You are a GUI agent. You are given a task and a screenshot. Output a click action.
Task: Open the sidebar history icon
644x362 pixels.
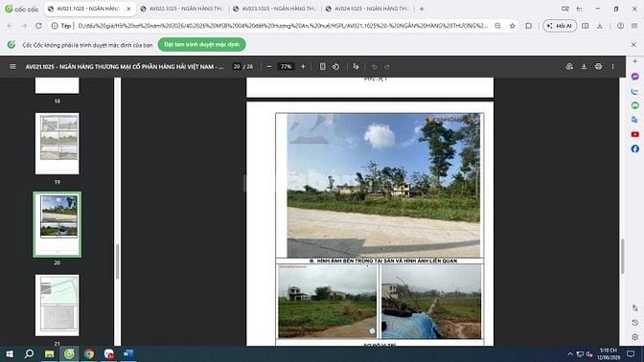(x=635, y=323)
